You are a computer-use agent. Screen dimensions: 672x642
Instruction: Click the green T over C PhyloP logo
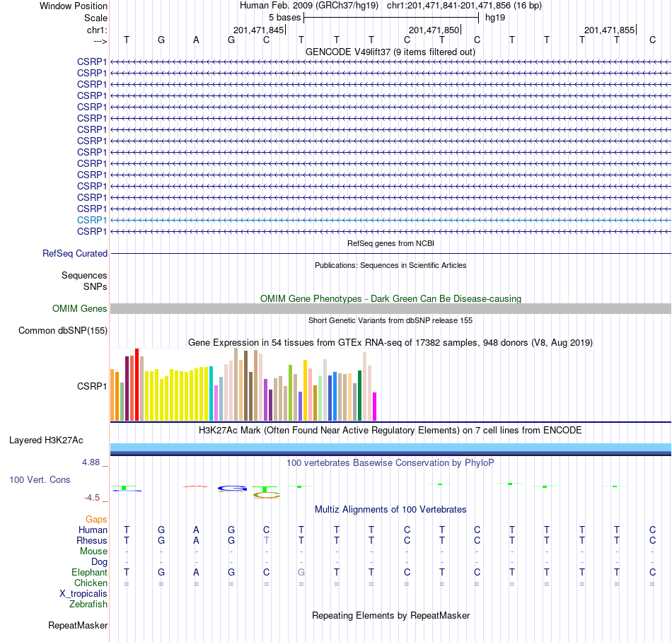tap(266, 492)
